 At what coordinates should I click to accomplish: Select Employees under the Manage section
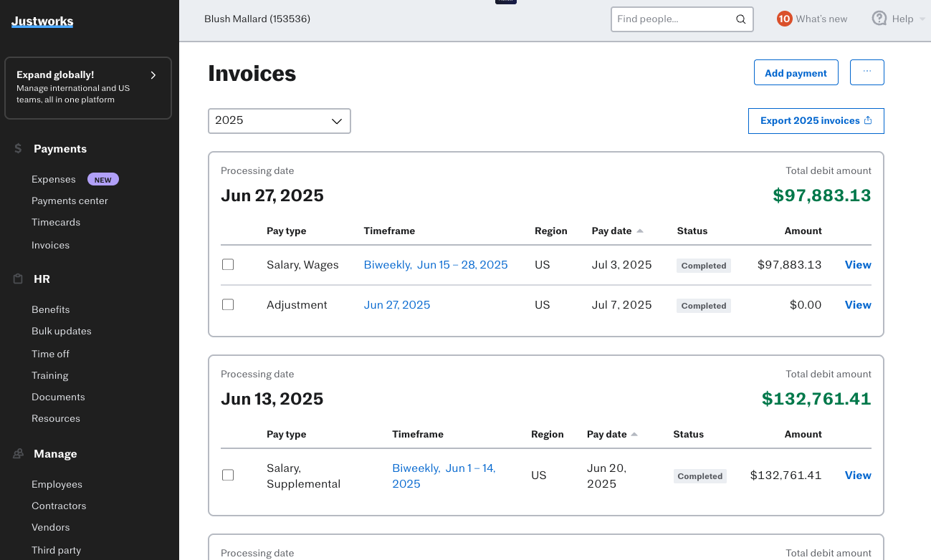(57, 484)
